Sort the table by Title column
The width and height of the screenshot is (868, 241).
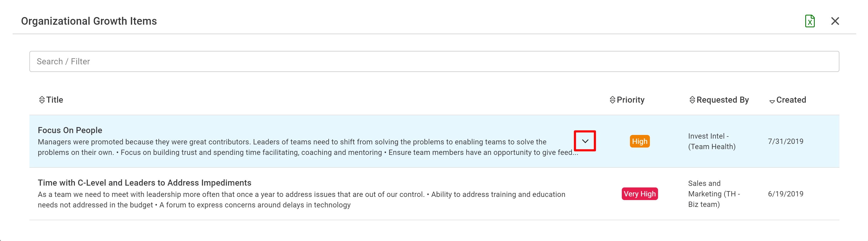coord(42,100)
